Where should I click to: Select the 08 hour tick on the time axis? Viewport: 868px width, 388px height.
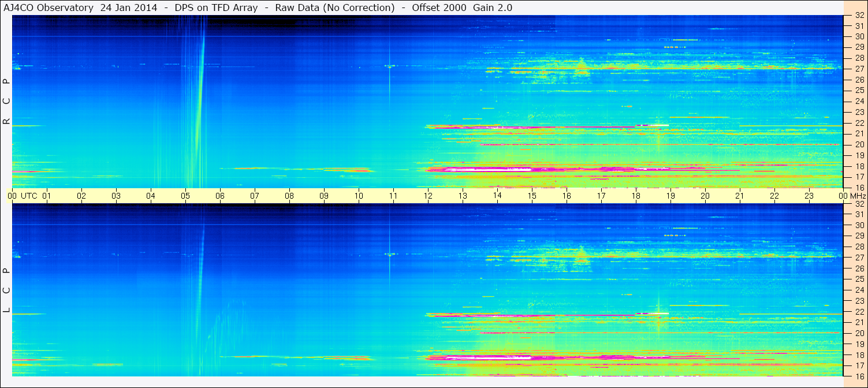[x=289, y=196]
